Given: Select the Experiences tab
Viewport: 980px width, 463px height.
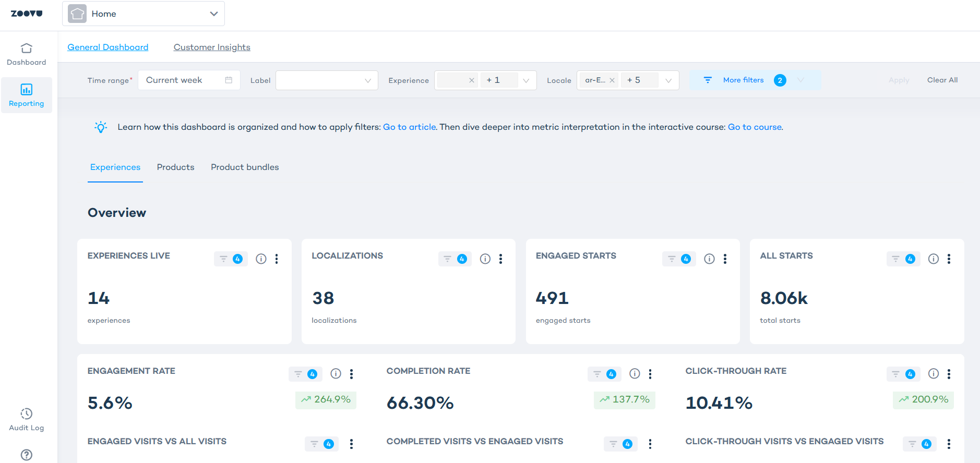Looking at the screenshot, I should point(115,167).
